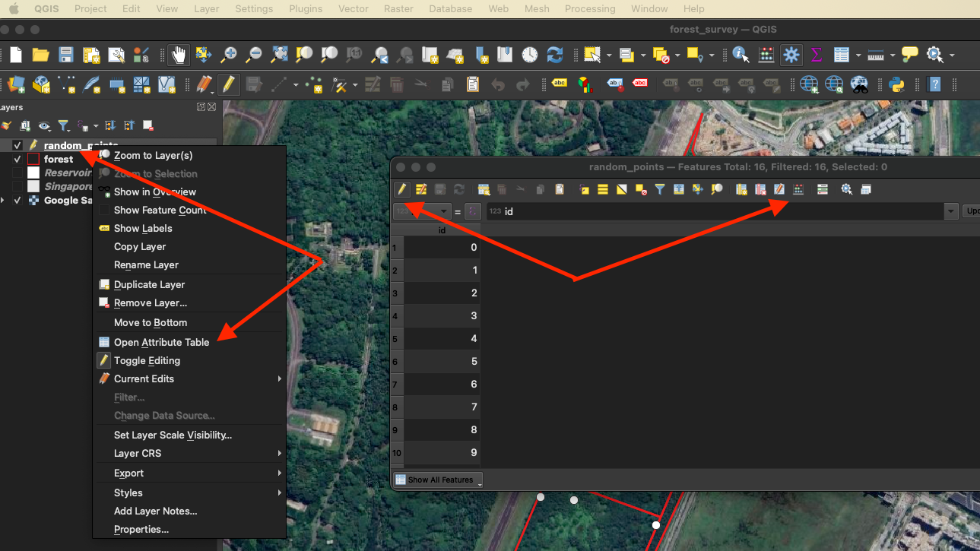980x551 pixels.
Task: Show statistical summary sigma icon
Action: 817,55
